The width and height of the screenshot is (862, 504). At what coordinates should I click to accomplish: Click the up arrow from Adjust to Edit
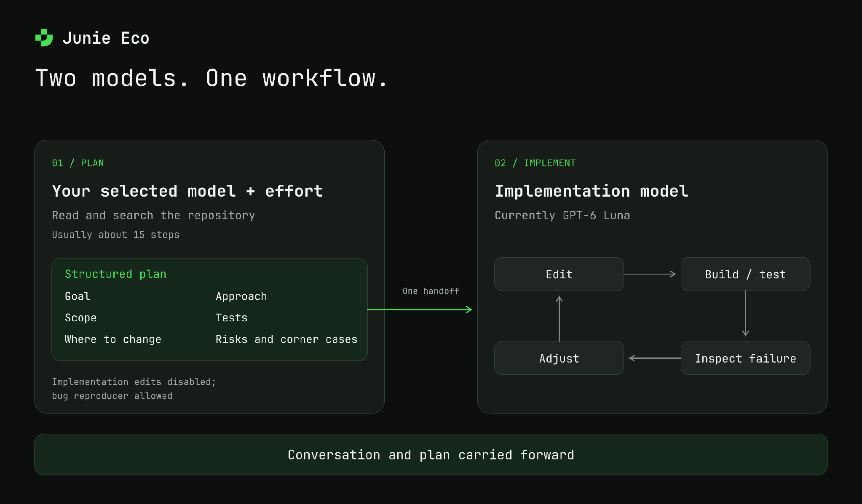(x=559, y=318)
